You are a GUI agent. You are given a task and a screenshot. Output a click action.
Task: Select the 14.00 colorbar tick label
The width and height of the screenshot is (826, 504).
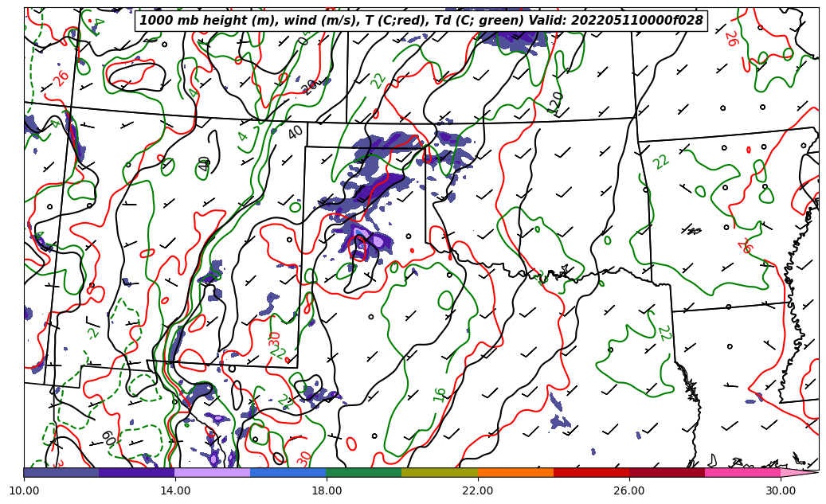pyautogui.click(x=175, y=491)
